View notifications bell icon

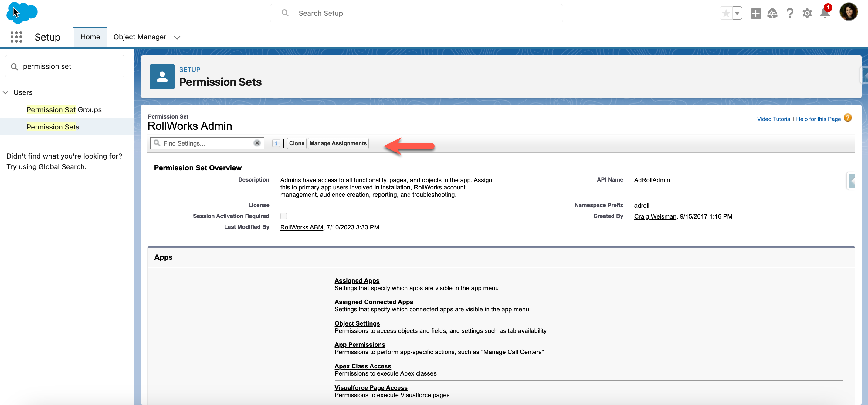tap(824, 13)
